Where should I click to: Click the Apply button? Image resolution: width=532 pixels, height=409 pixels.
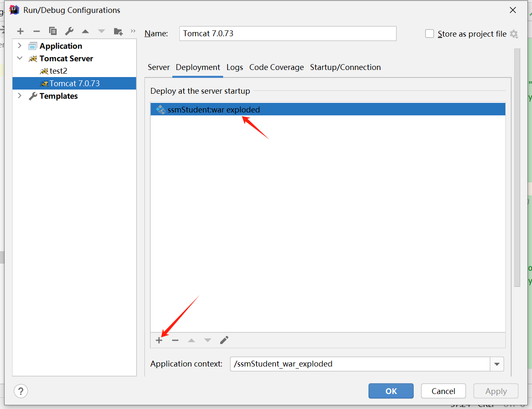(x=496, y=391)
